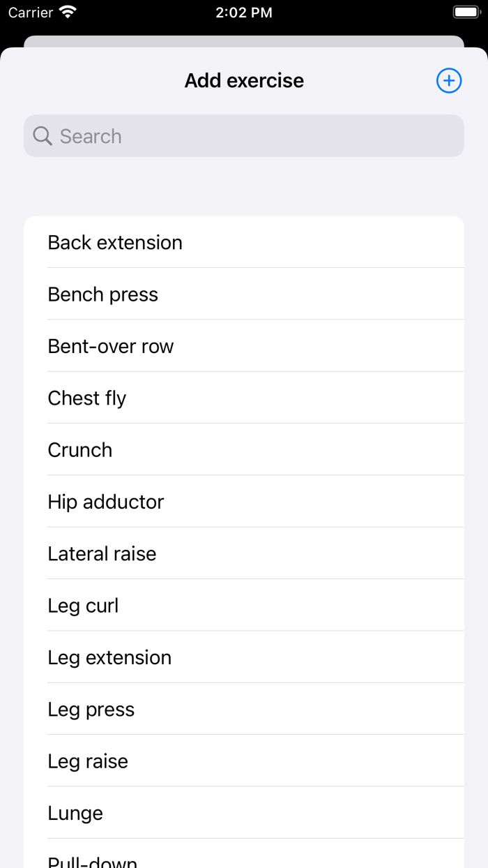This screenshot has height=868, width=488.
Task: Click the Search exercises text field
Action: [258, 136]
